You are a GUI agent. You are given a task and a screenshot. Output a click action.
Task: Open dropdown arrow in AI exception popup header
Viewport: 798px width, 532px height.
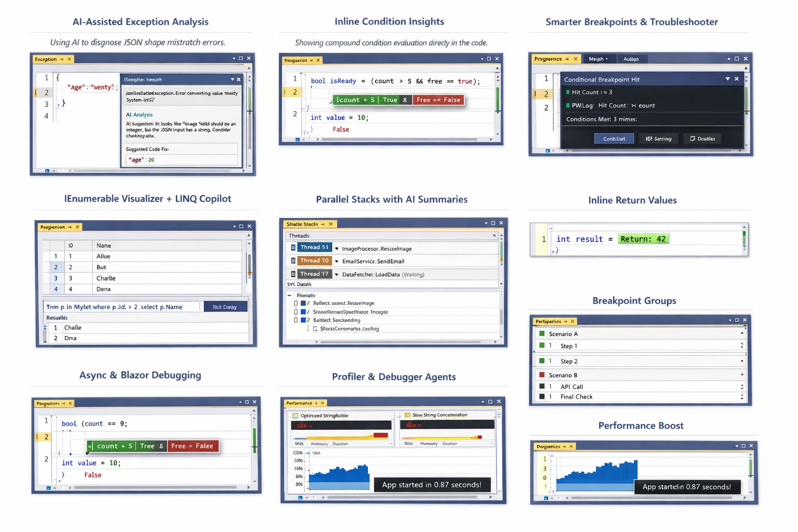coord(232,79)
